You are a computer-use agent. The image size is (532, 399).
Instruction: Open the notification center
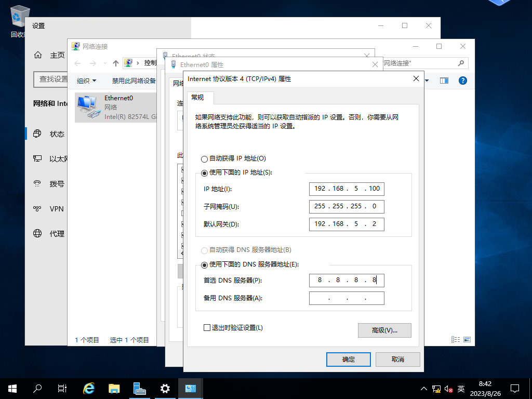(x=515, y=388)
